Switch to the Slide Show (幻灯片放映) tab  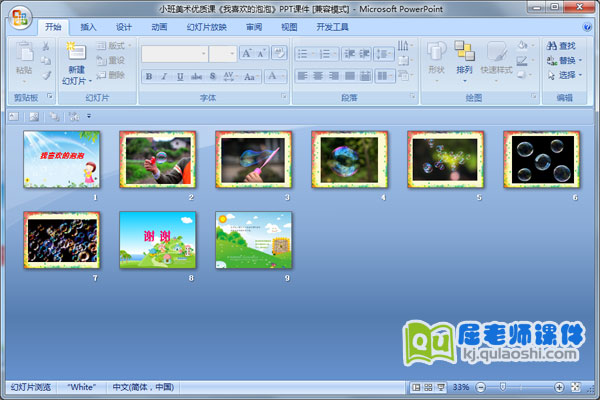click(x=206, y=27)
